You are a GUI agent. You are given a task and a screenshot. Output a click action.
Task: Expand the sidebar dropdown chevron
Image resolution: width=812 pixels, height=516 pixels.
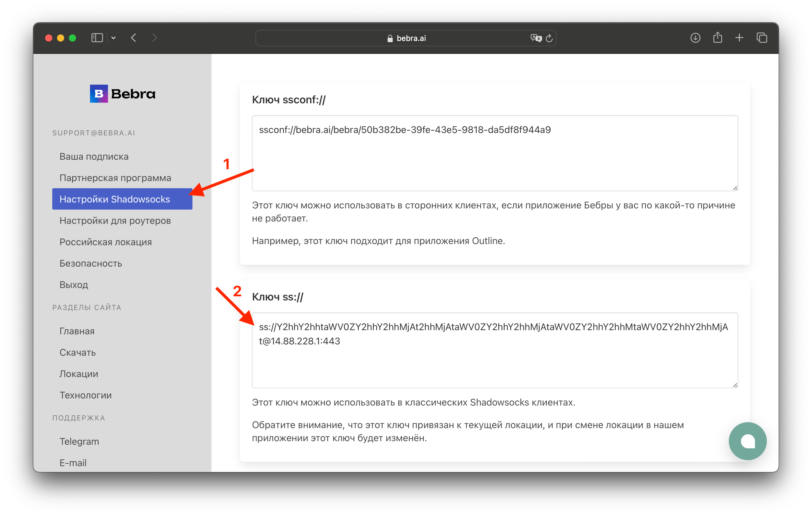[114, 38]
